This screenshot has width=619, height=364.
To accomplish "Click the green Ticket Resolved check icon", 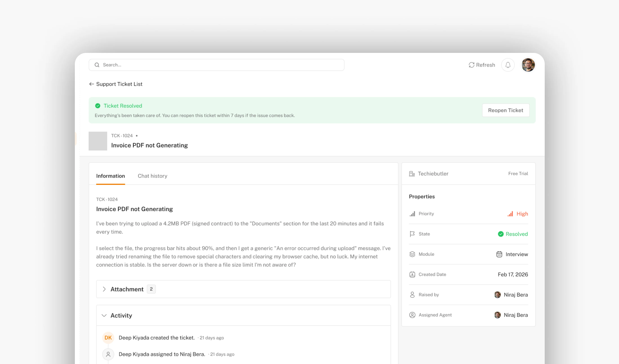I will coord(98,106).
